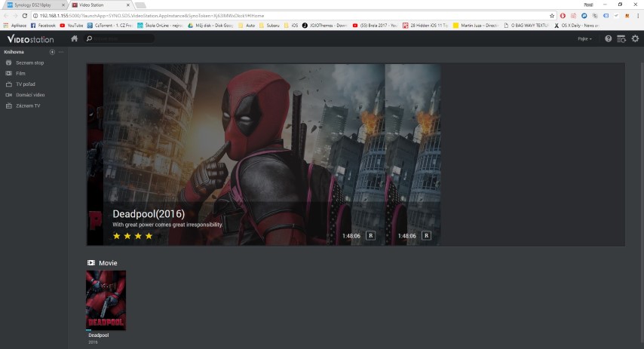644x349 pixels.
Task: Switch to Synology DS218play browser tab
Action: click(34, 5)
